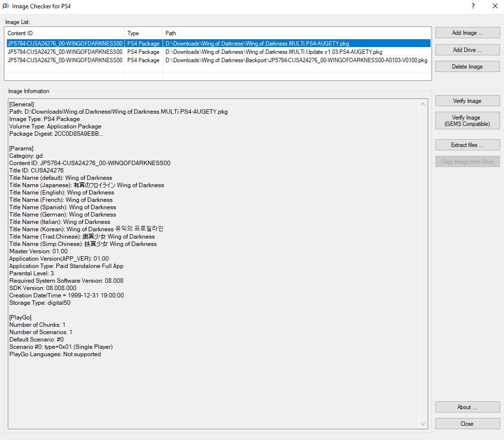Click the [Params] section header text
The image size is (504, 440).
tap(21, 148)
